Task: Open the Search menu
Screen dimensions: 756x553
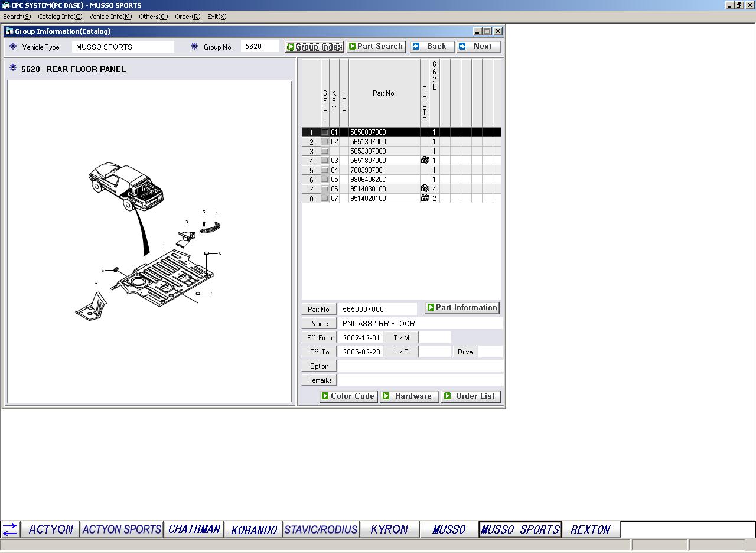Action: [x=17, y=17]
